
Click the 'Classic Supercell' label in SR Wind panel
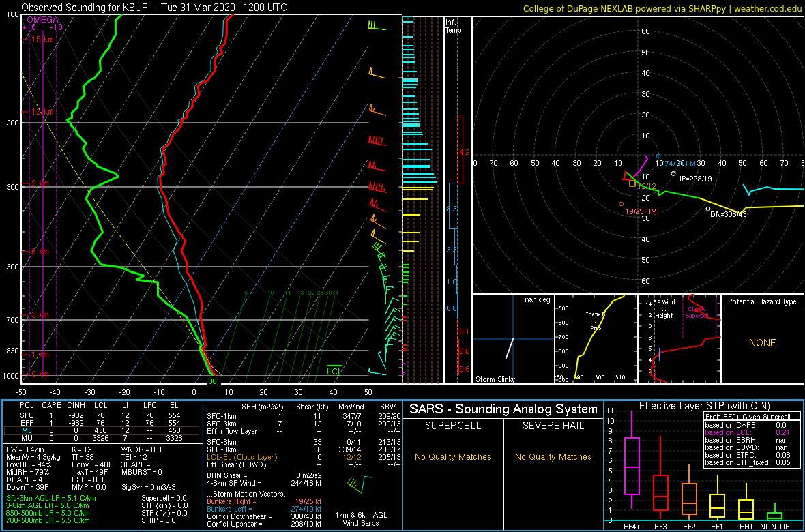(696, 312)
